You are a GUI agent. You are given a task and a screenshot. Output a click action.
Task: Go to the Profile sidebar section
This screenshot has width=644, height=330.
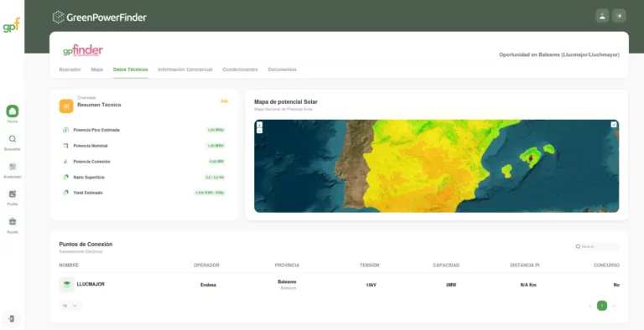click(x=13, y=194)
